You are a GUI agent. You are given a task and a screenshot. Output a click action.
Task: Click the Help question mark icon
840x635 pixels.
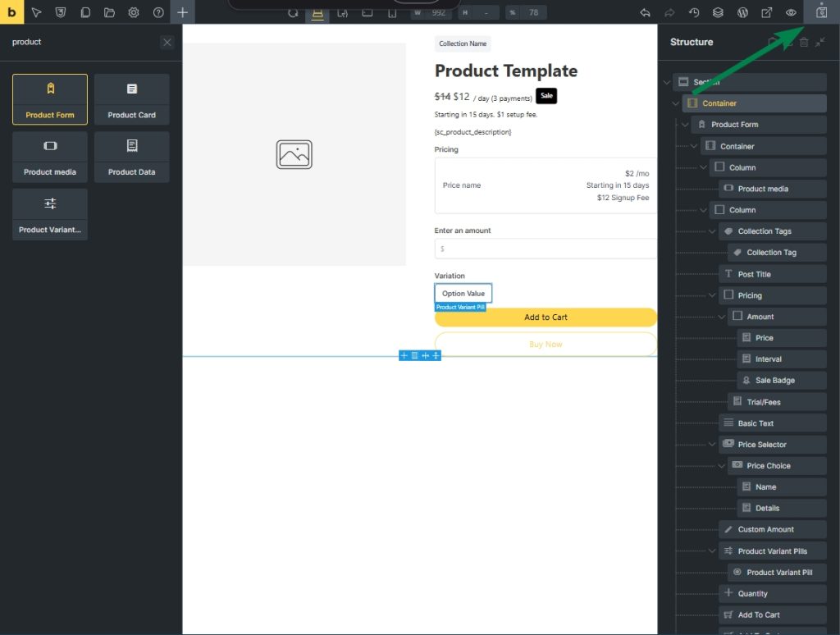click(158, 12)
